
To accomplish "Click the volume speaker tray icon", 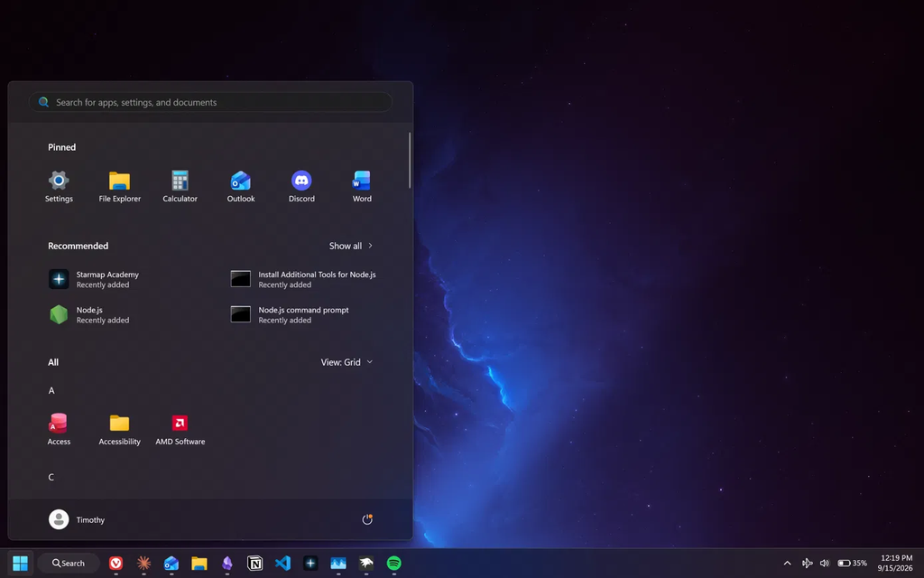I will tap(825, 564).
